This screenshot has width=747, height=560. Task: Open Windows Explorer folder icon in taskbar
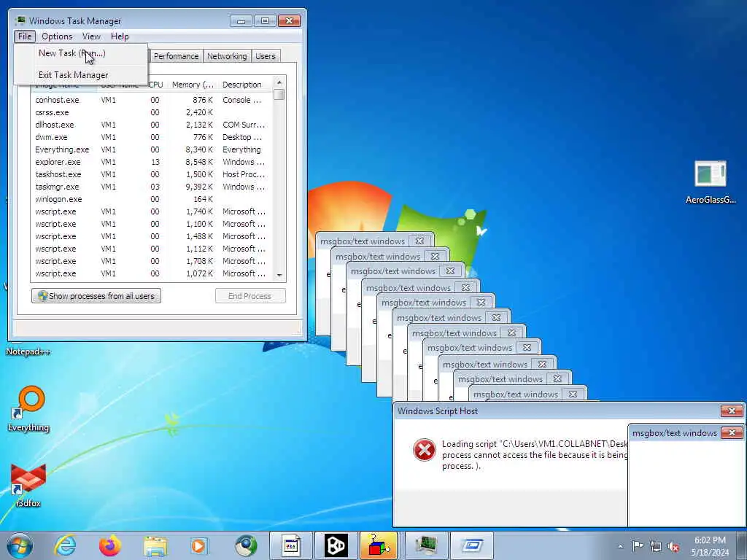coord(155,545)
